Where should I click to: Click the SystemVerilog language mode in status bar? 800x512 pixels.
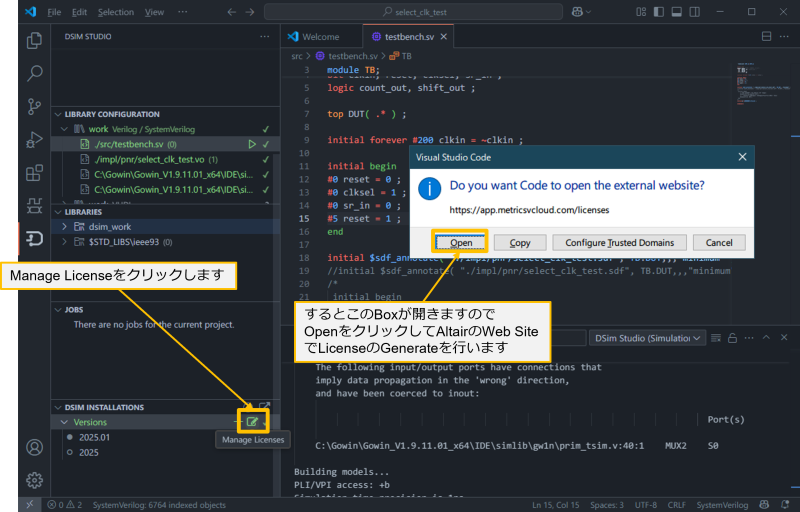(x=722, y=505)
